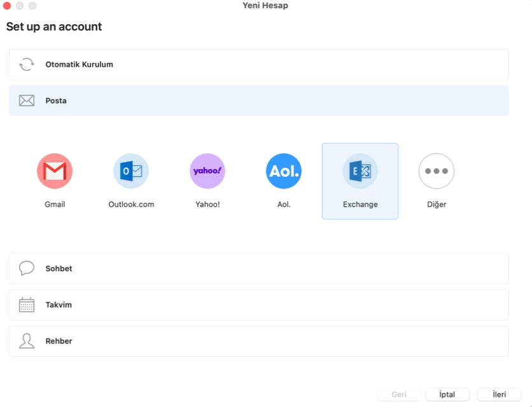Go back using the Geri button
Image resolution: width=532 pixels, height=407 pixels.
click(398, 394)
